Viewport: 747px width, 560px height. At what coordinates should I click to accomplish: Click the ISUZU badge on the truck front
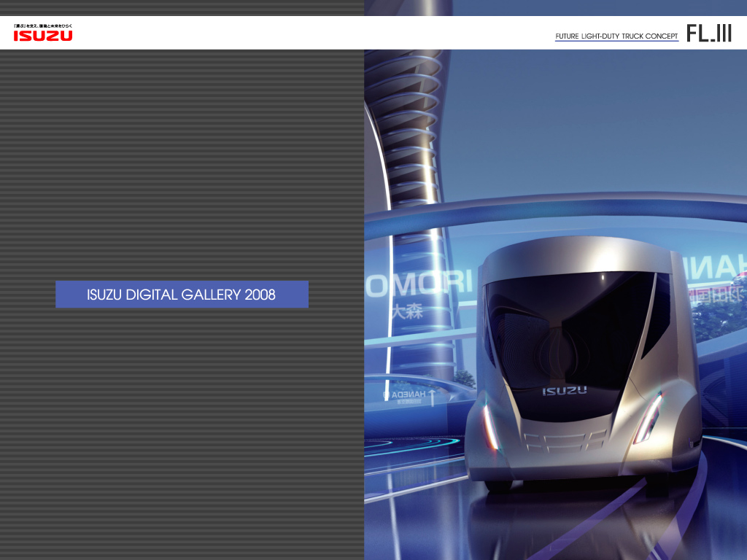564,391
